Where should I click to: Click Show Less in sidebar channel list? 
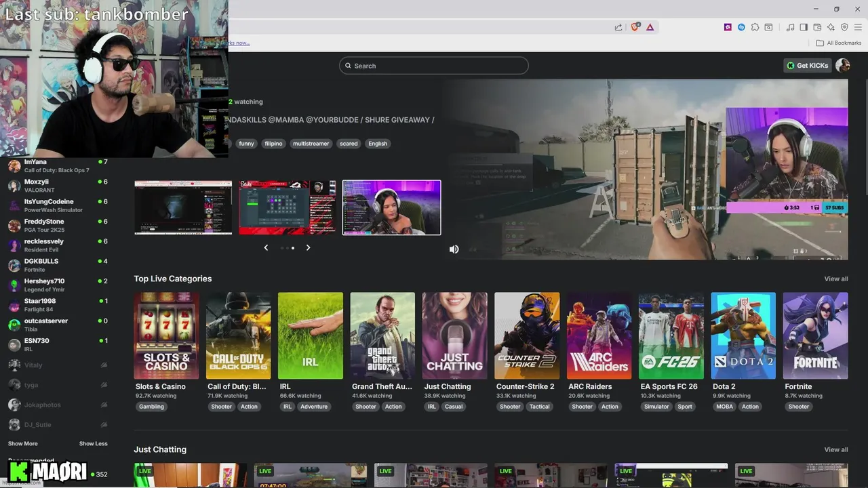(93, 443)
